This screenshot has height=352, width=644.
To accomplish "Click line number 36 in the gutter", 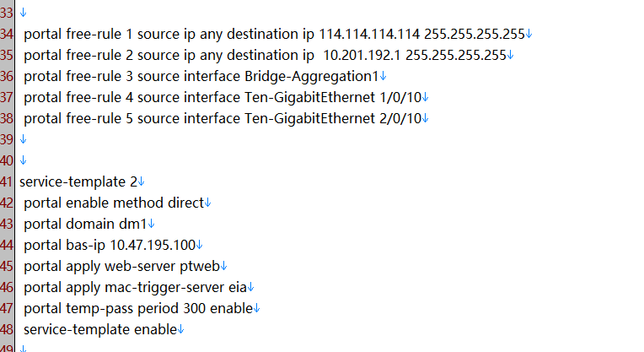I will [7, 76].
